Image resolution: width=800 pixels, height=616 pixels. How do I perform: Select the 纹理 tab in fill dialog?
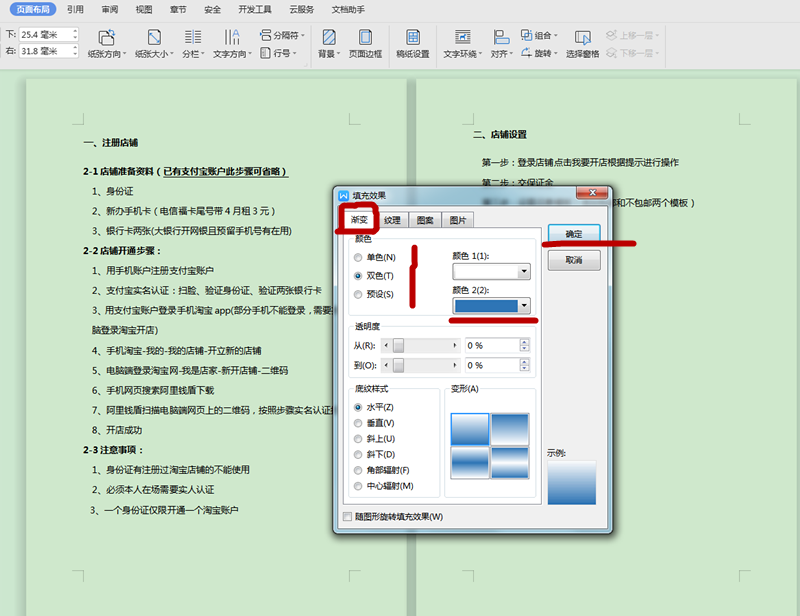pos(392,220)
